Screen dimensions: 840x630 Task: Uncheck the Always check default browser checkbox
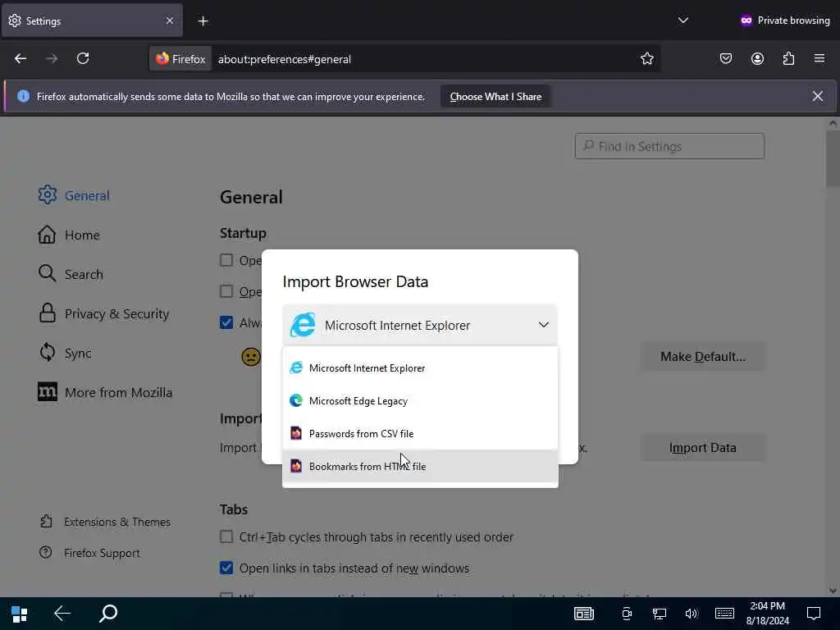226,322
